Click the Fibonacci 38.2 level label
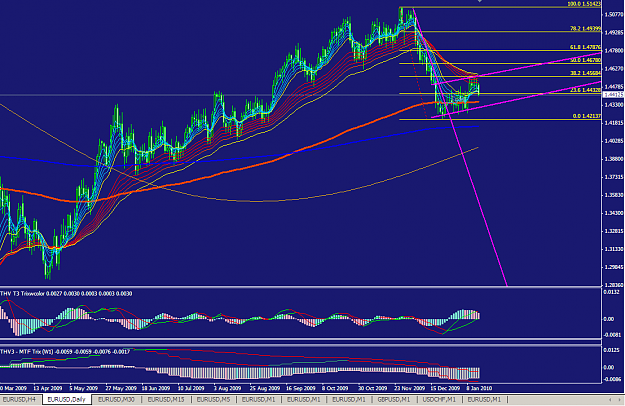 click(585, 73)
